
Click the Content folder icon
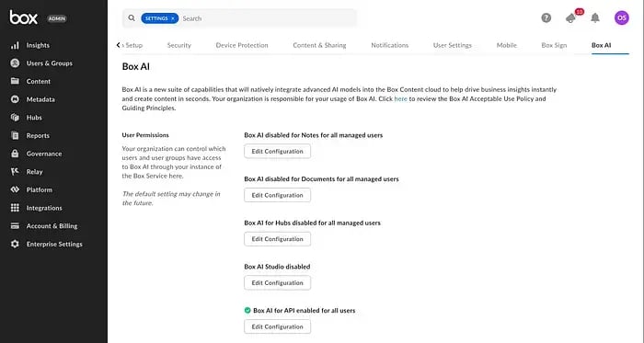coord(15,81)
